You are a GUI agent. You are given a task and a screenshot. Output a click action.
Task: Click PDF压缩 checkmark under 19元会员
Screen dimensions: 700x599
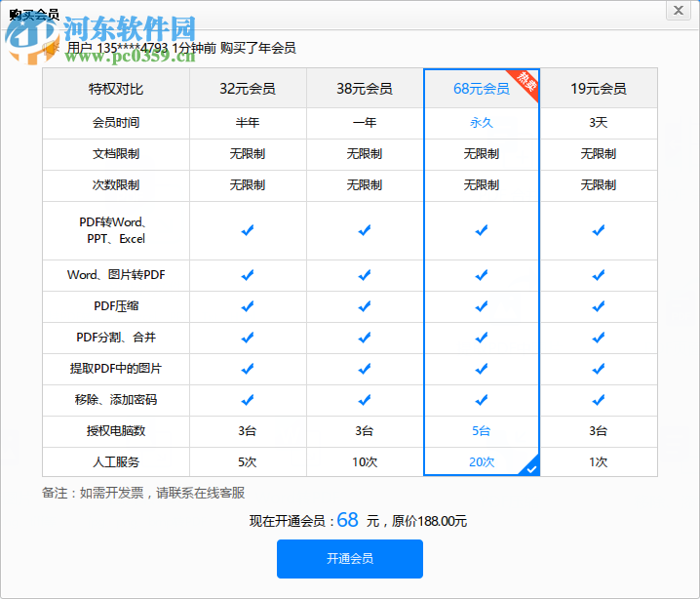coord(599,306)
